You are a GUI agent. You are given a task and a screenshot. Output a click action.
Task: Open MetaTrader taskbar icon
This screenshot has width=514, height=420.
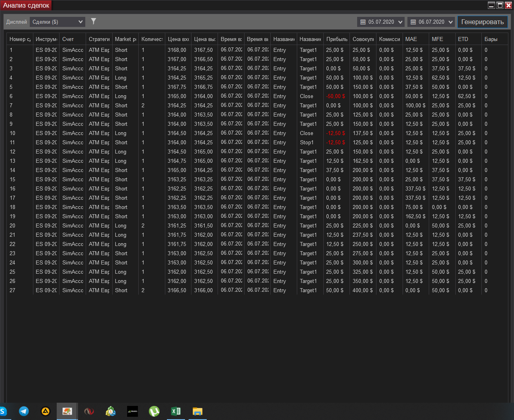coord(111,411)
